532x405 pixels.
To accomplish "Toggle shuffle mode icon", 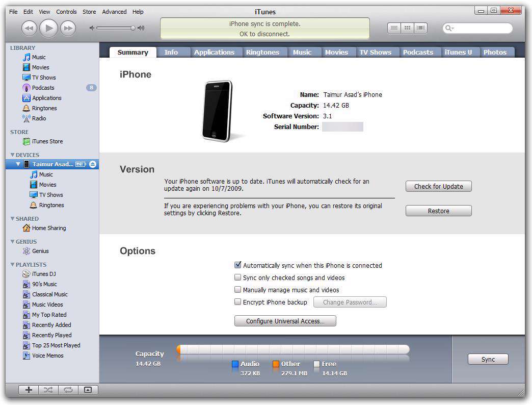I will point(48,390).
